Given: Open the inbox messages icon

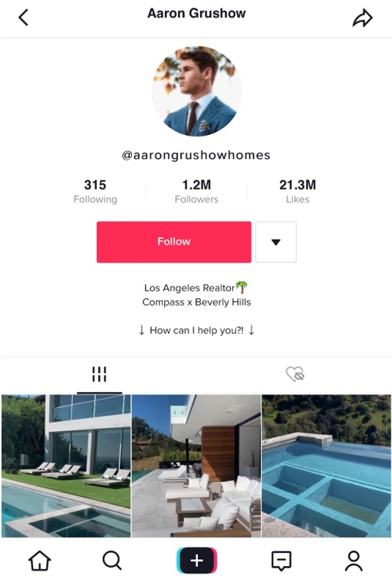Looking at the screenshot, I should (x=282, y=561).
